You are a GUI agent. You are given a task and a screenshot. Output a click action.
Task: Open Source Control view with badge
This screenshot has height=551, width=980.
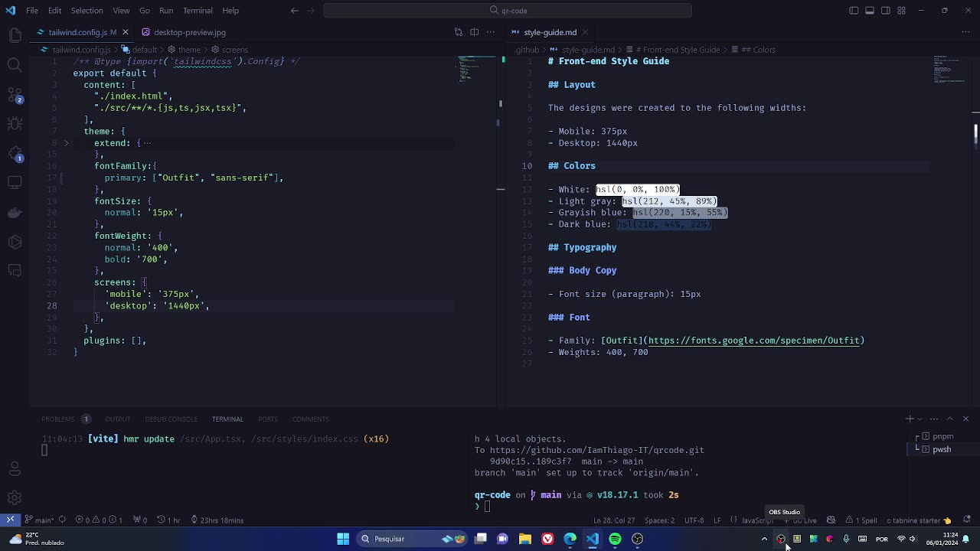[15, 95]
